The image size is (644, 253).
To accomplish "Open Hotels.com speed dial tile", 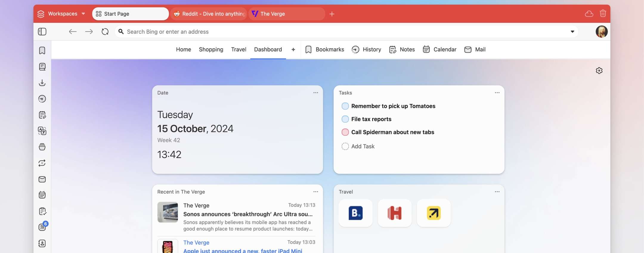I will pos(395,213).
